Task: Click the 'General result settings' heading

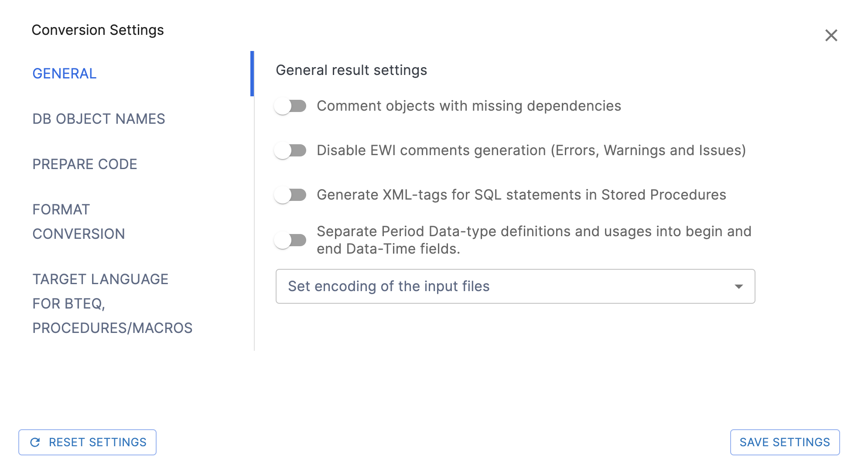Action: [351, 70]
